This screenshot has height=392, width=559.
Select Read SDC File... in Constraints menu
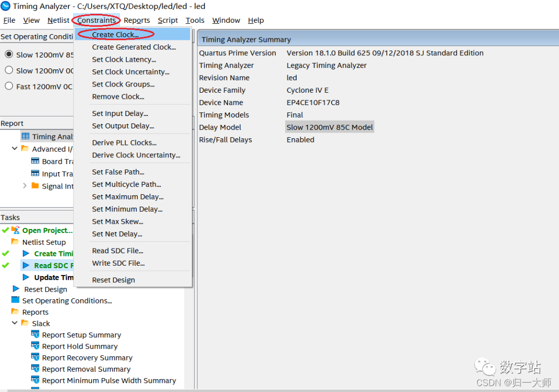[x=133, y=251]
